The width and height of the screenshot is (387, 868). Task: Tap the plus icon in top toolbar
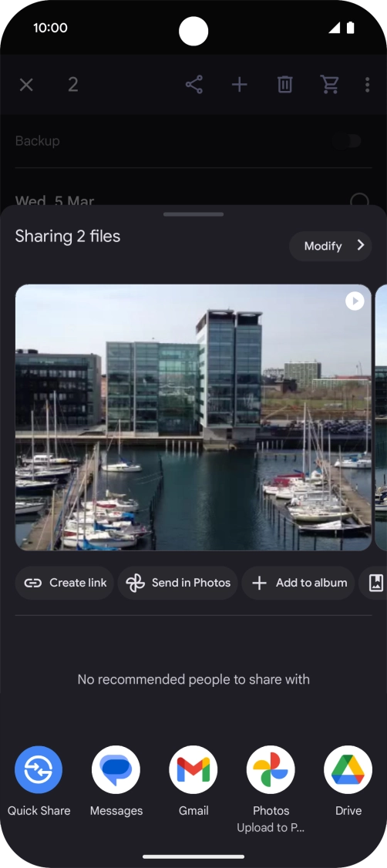239,85
